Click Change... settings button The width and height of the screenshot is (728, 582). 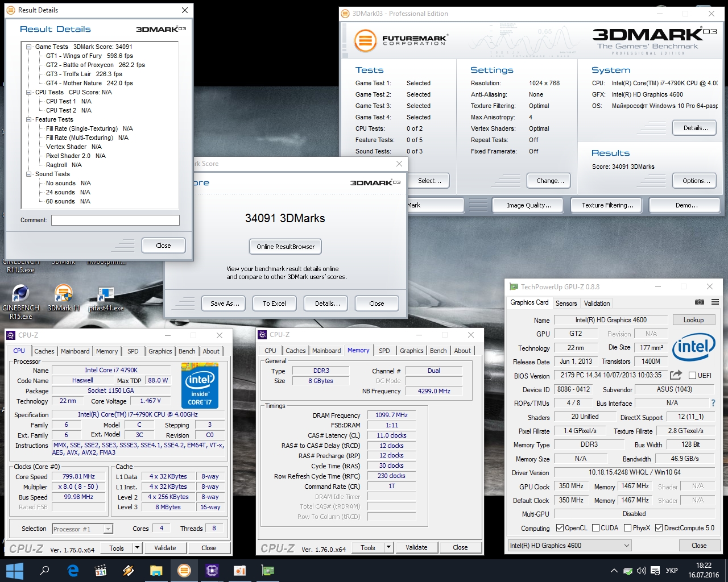(x=550, y=181)
